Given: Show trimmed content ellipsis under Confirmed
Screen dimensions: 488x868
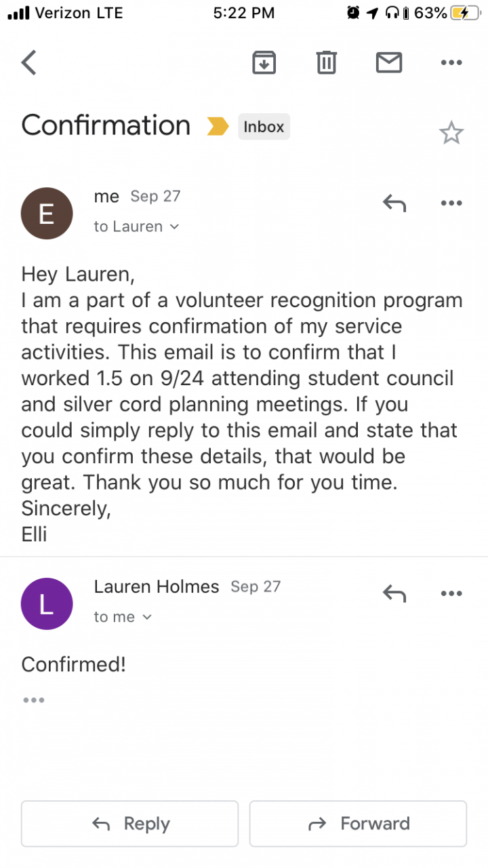Looking at the screenshot, I should (33, 700).
